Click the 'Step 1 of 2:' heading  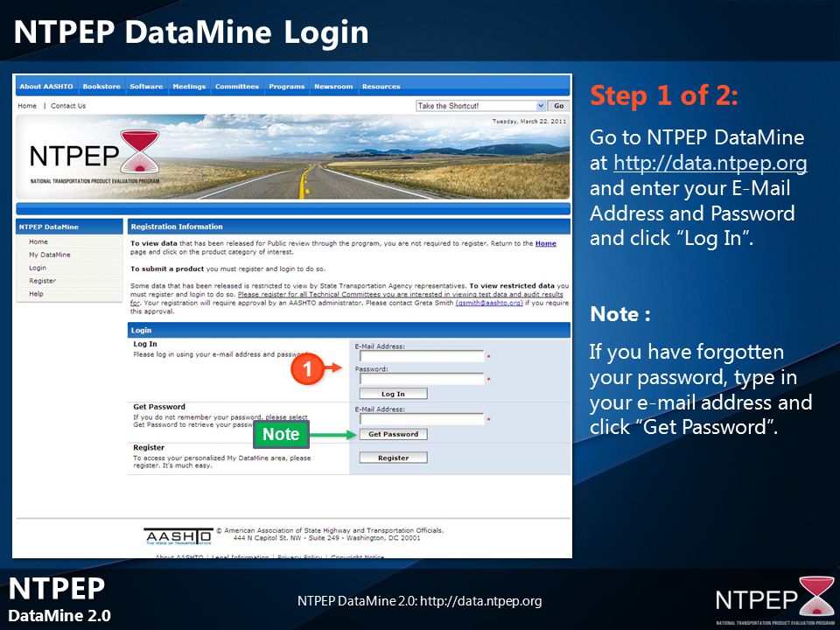664,95
